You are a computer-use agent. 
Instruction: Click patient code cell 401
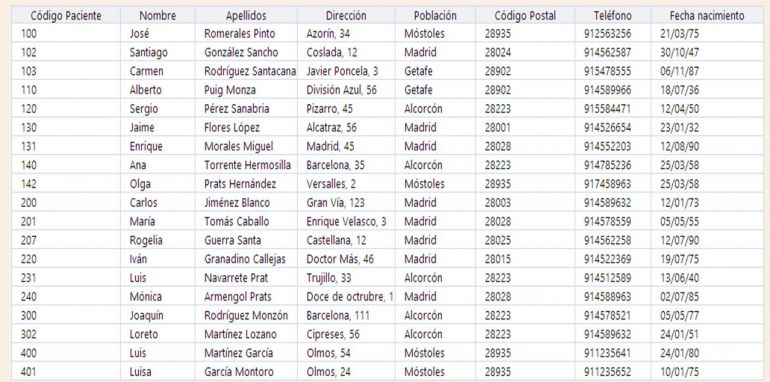pyautogui.click(x=66, y=372)
